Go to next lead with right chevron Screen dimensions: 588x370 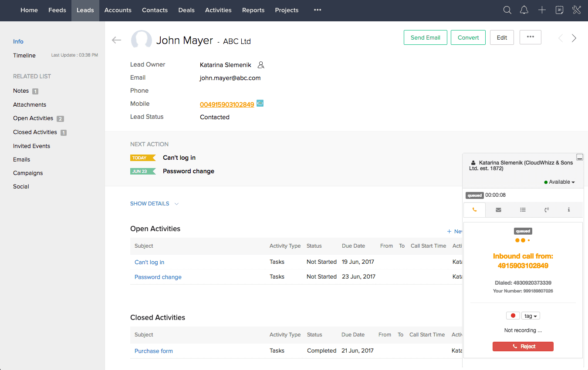tap(574, 38)
